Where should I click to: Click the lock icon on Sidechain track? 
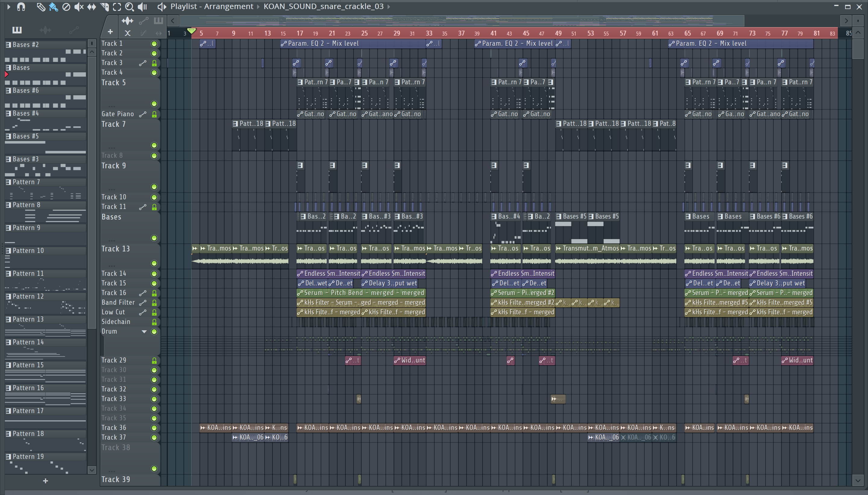coord(154,322)
